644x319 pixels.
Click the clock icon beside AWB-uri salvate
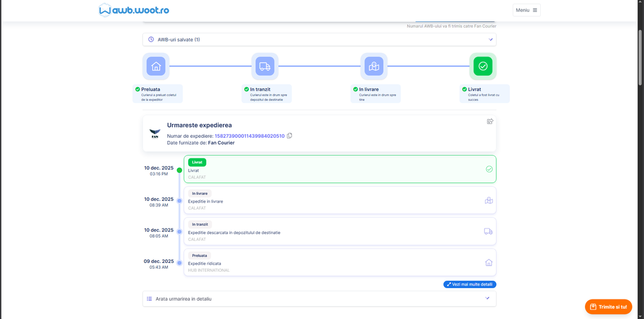(151, 40)
